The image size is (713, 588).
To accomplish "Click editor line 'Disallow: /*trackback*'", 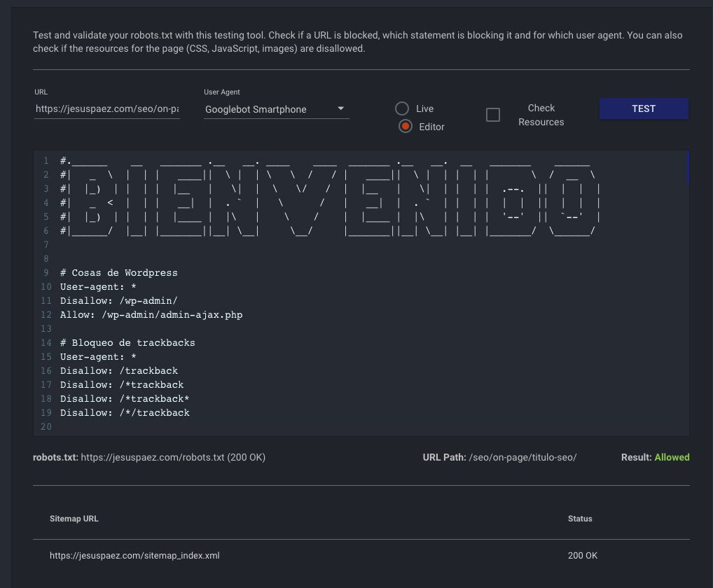I will click(x=125, y=398).
